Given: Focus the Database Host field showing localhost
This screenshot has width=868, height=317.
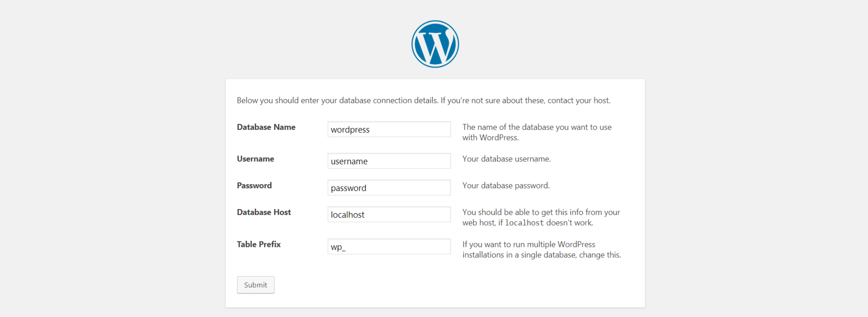Looking at the screenshot, I should [x=389, y=214].
